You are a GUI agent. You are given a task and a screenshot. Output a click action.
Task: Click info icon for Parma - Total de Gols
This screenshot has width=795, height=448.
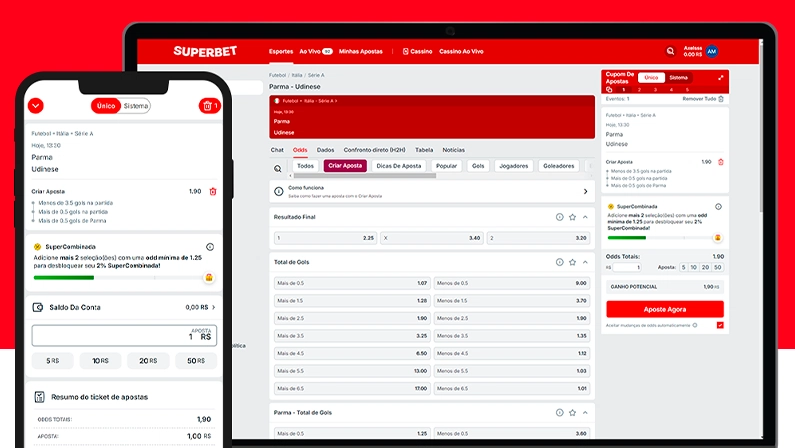click(x=560, y=413)
